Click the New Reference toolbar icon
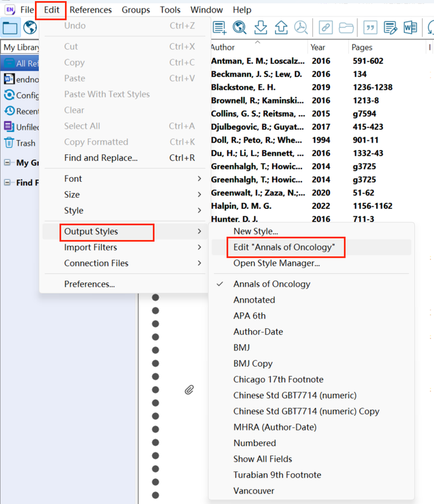Image resolution: width=434 pixels, height=504 pixels. pyautogui.click(x=219, y=27)
